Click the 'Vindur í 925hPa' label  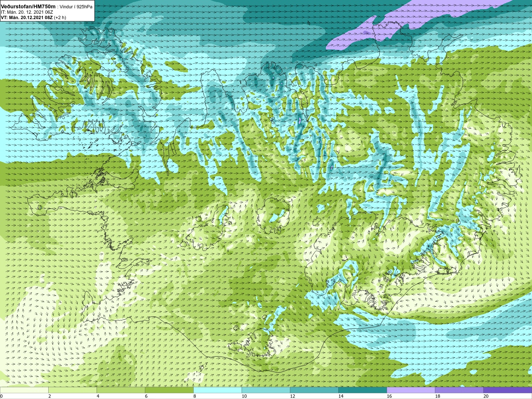tap(76, 6)
